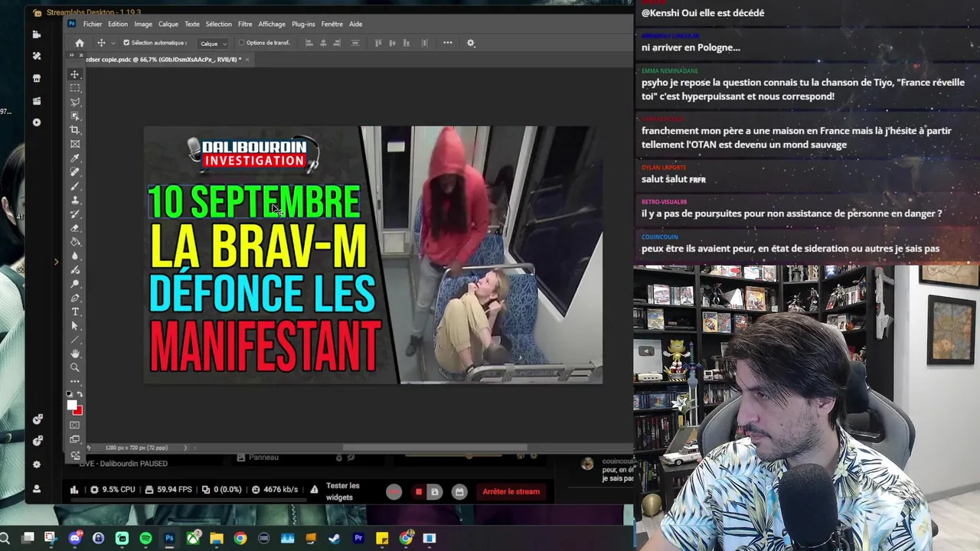Screen dimensions: 980x551
Task: Open File Explorer from the taskbar
Action: click(x=217, y=539)
